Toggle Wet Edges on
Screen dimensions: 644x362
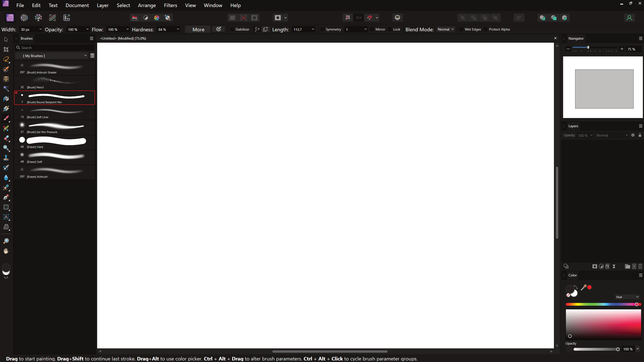[x=461, y=29]
